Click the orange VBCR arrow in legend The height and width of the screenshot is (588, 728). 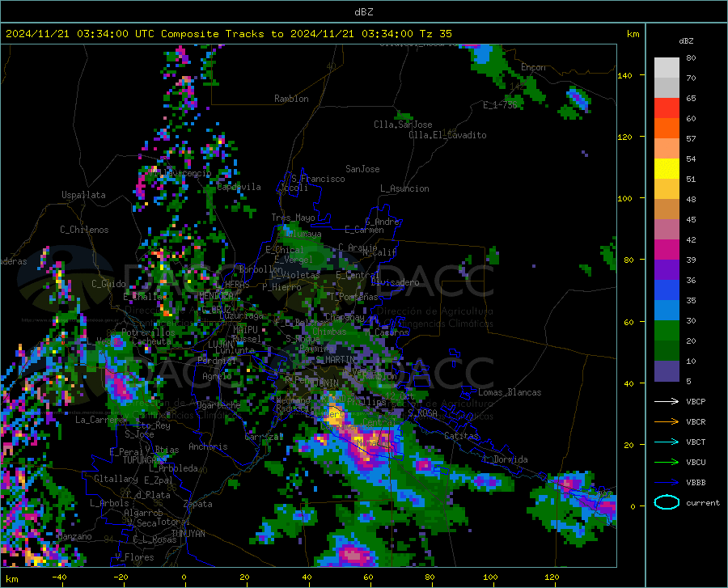tap(667, 422)
